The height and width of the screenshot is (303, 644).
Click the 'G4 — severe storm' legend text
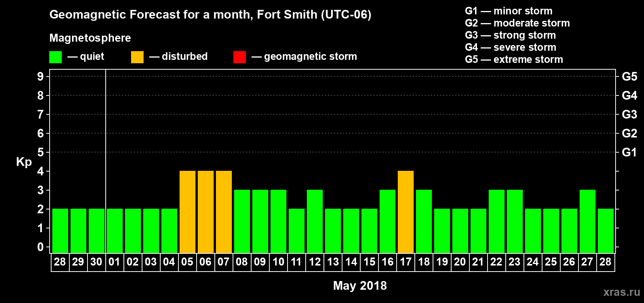[511, 47]
